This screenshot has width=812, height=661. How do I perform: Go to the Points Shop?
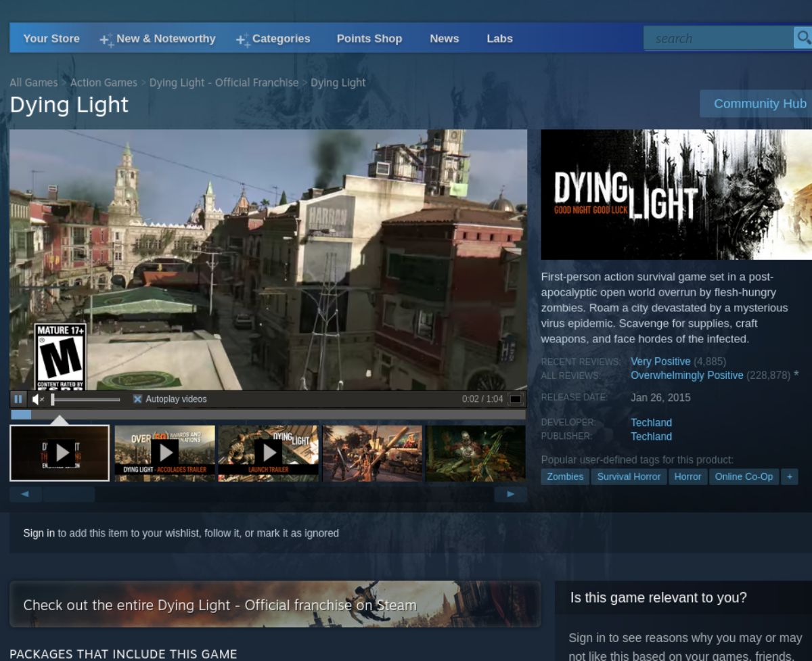369,39
